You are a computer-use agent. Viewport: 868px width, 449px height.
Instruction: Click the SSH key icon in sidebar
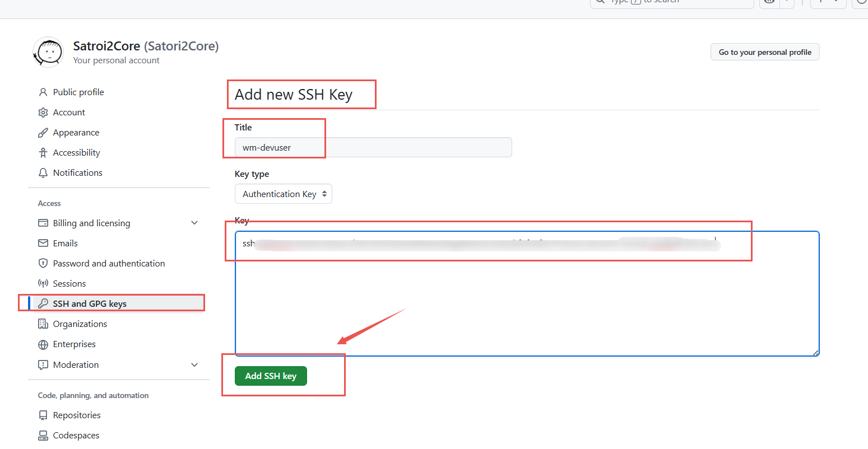click(x=43, y=303)
